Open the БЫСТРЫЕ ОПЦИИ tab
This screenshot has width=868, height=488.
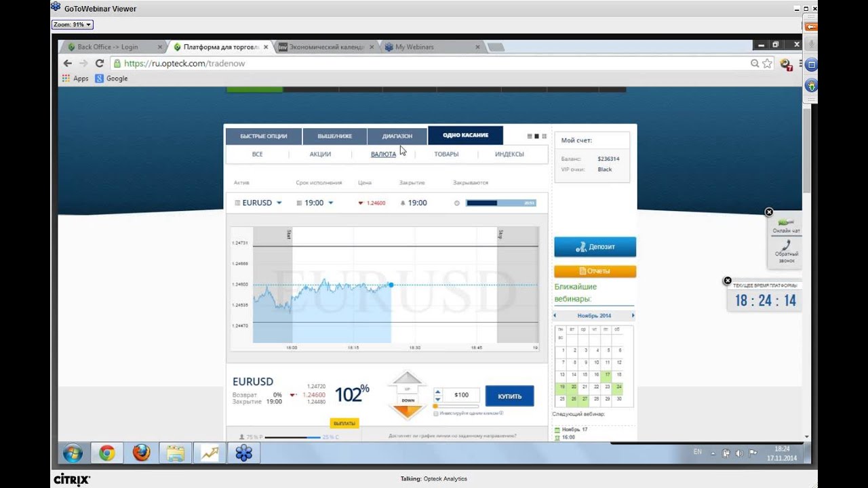pos(263,136)
